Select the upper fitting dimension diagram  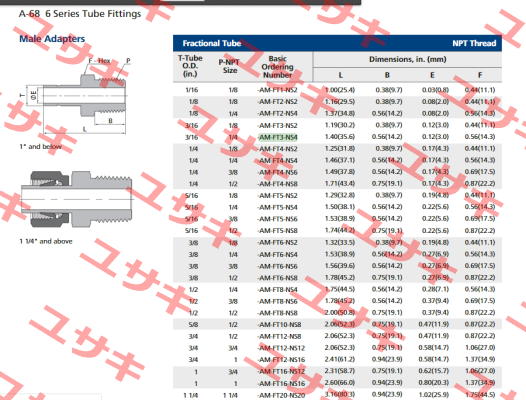tap(74, 96)
